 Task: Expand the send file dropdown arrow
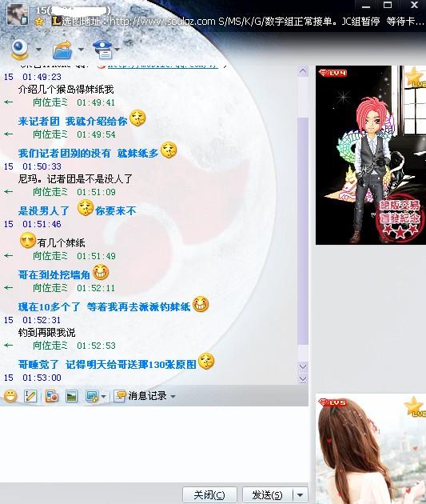[81, 50]
